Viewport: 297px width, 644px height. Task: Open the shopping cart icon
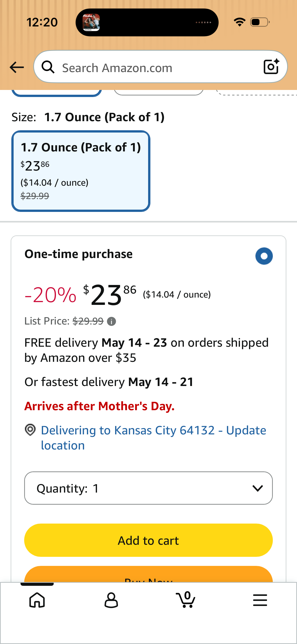point(186,600)
